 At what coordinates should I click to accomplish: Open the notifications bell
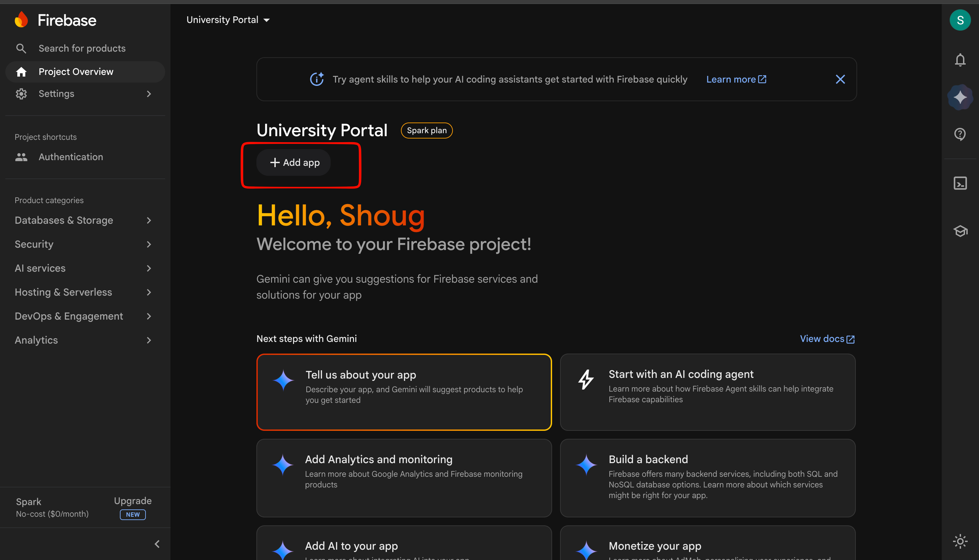pyautogui.click(x=960, y=60)
